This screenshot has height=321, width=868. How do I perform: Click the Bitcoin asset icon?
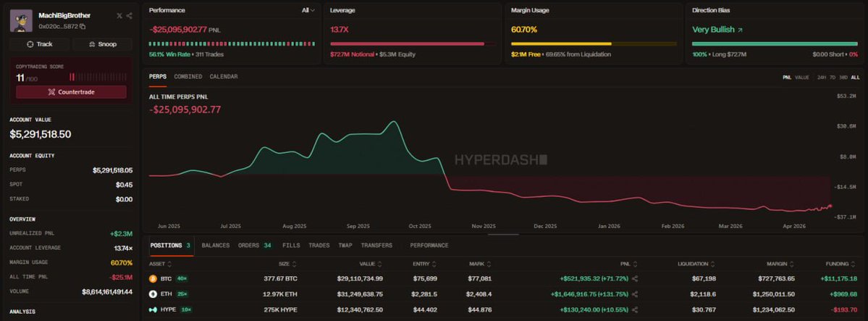point(153,278)
